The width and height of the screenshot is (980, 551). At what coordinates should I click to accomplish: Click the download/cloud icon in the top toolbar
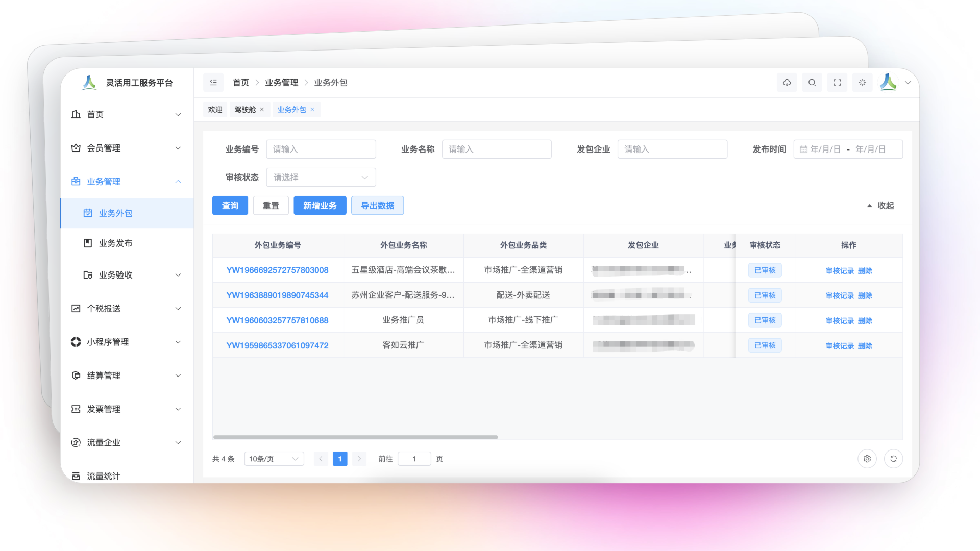coord(787,82)
